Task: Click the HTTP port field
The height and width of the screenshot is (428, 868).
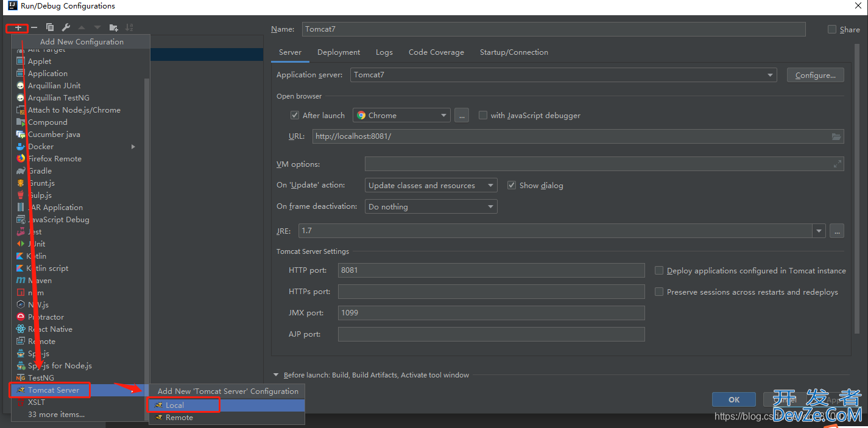Action: click(492, 270)
